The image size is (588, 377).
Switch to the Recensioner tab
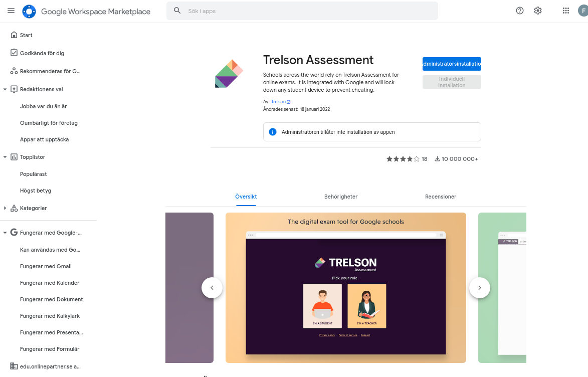click(x=441, y=197)
